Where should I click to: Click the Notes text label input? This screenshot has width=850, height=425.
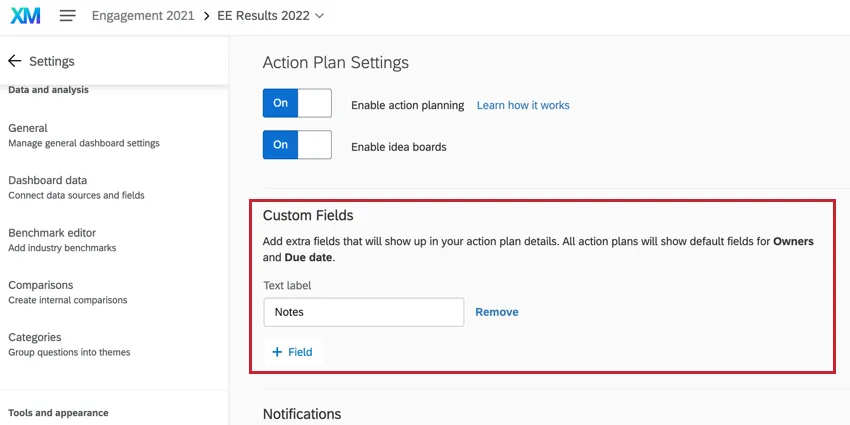coord(363,312)
